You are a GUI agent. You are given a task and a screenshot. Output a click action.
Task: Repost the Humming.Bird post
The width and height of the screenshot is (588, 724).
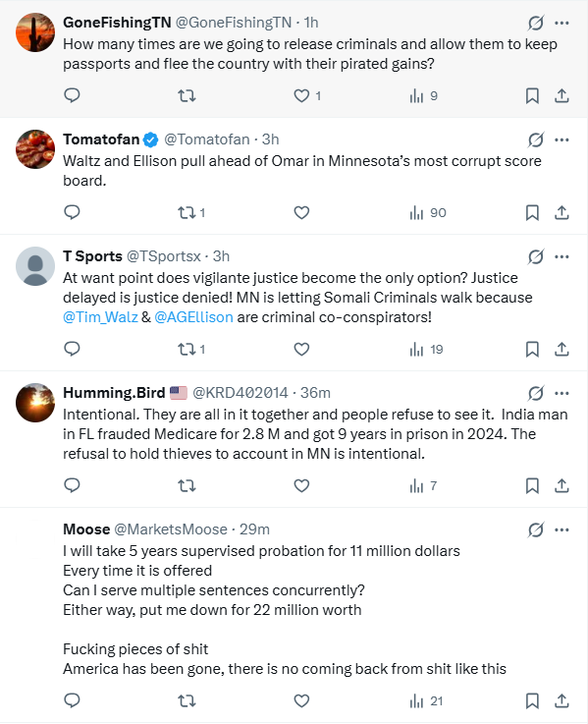tap(187, 485)
